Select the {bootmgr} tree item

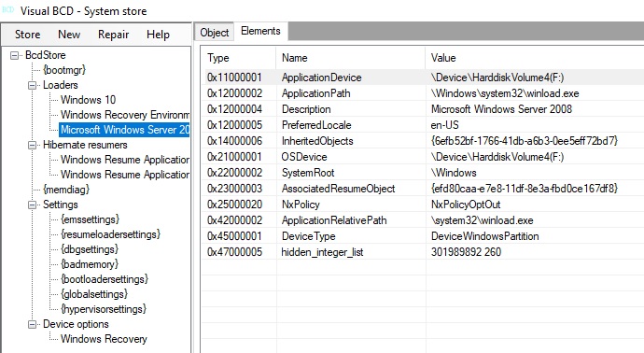click(64, 70)
